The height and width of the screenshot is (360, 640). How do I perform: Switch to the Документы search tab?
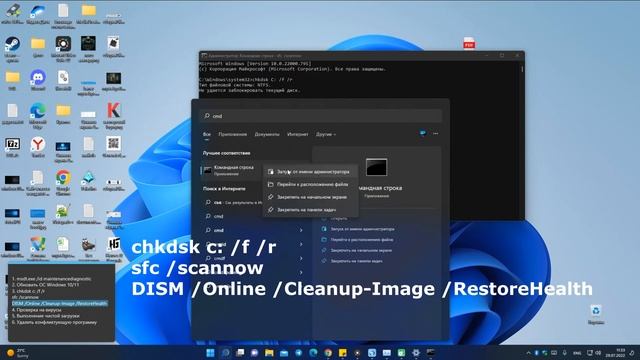click(x=267, y=134)
